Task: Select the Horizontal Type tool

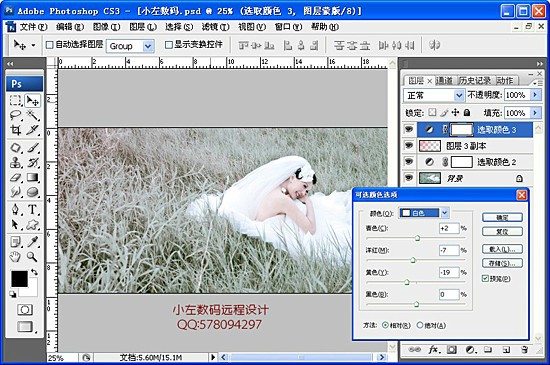Action: click(x=33, y=210)
